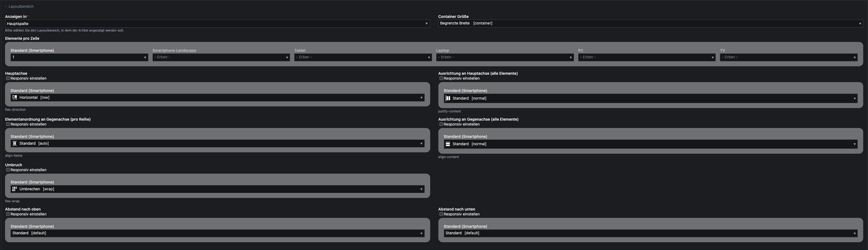Viewport: 868px width, 250px height.
Task: Click the align-items Standard auto icon
Action: click(x=14, y=143)
